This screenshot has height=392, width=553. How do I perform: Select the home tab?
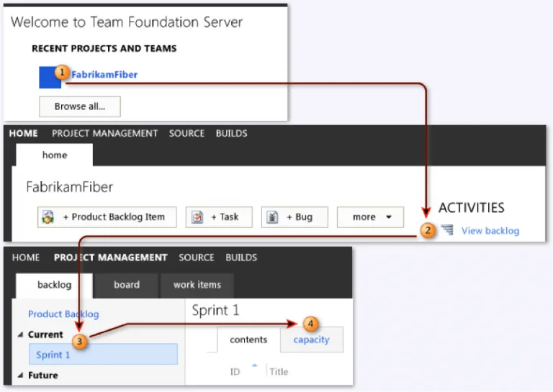54,155
